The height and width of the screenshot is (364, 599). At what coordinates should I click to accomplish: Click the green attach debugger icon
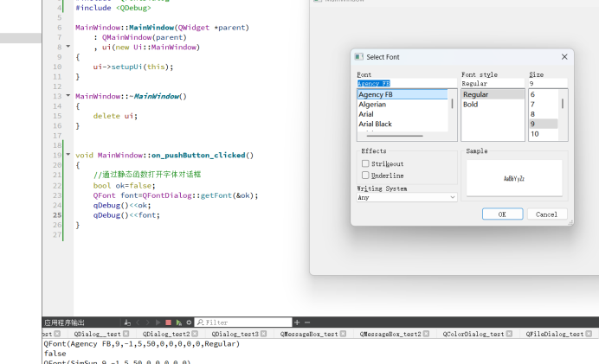click(x=178, y=322)
